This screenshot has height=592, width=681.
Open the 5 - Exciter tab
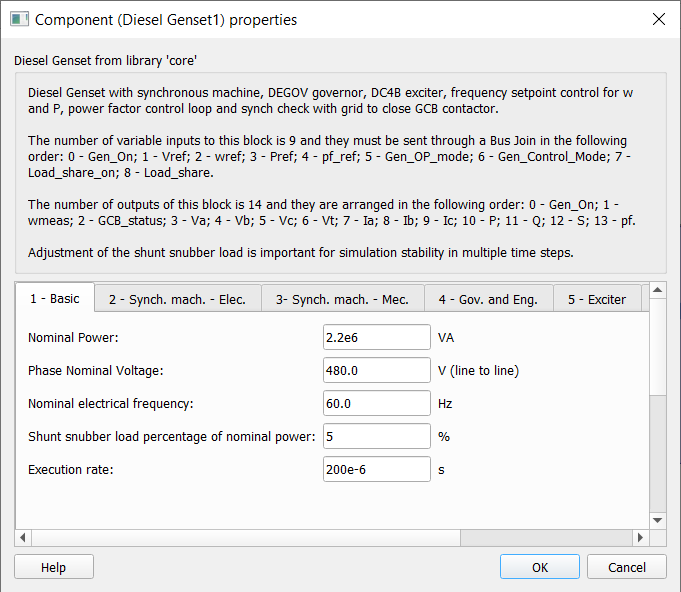597,299
